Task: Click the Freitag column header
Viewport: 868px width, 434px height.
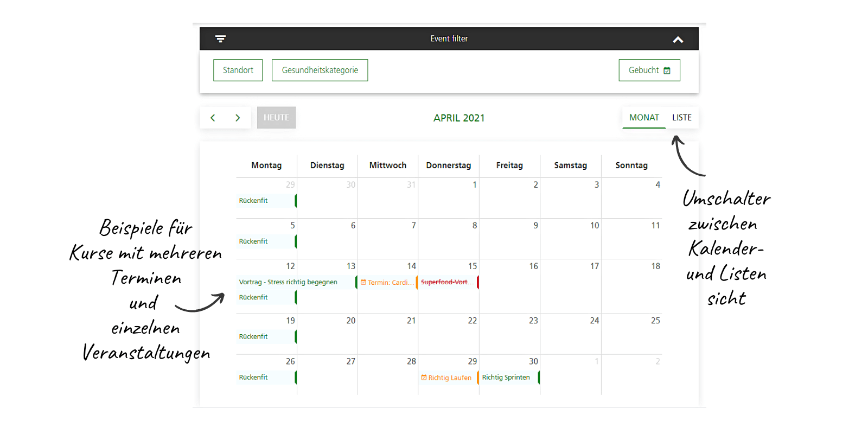Action: (x=509, y=165)
